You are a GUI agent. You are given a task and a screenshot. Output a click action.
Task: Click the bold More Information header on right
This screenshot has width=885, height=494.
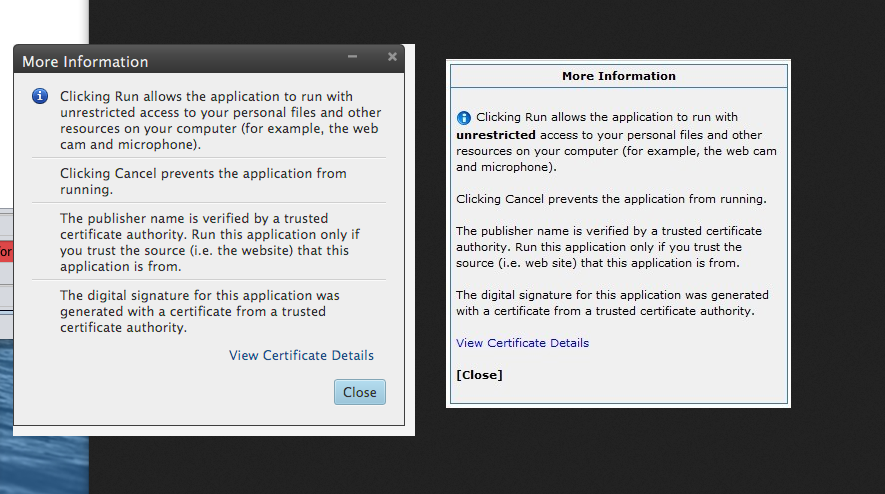tap(618, 76)
